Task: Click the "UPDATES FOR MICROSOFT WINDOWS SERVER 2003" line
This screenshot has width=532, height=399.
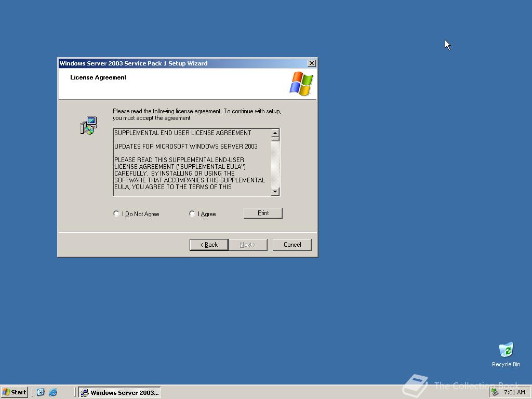Action: coord(186,146)
